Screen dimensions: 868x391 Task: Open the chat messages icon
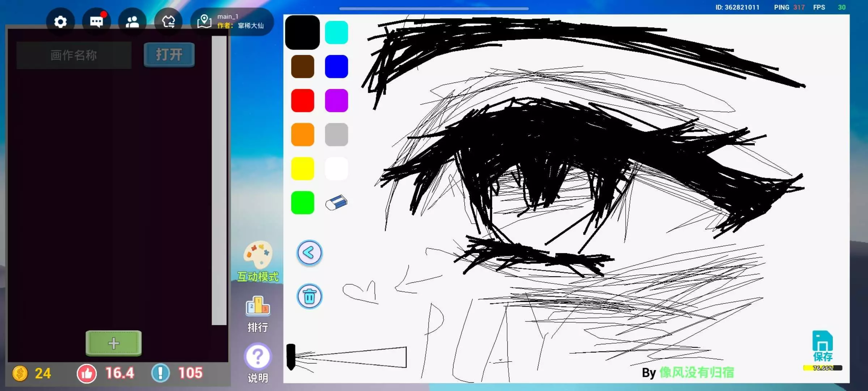pyautogui.click(x=96, y=22)
